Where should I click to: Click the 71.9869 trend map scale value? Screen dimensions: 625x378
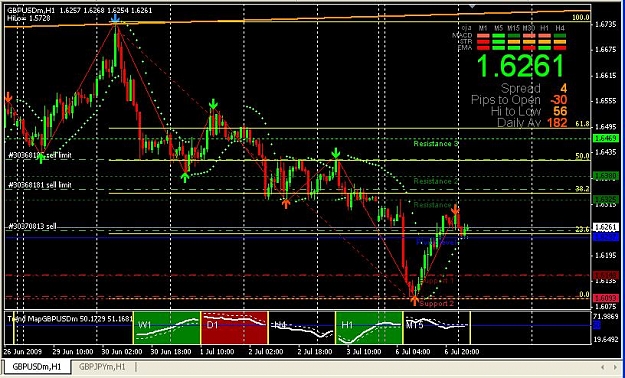coord(606,316)
